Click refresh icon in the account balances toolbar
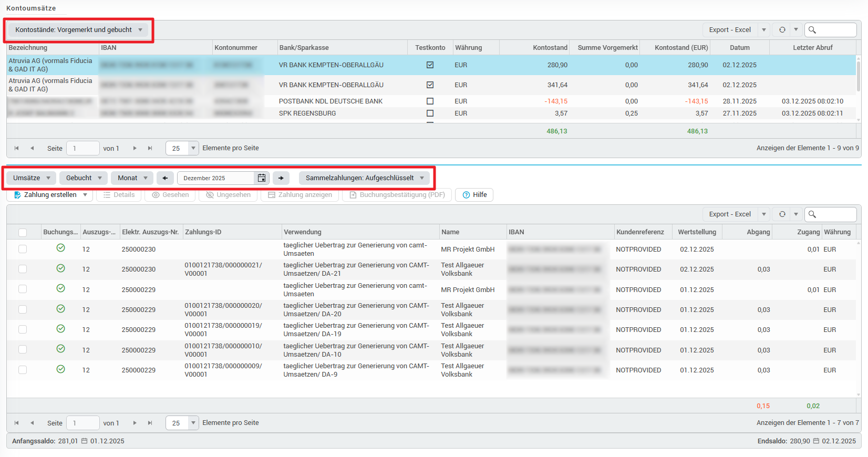The height and width of the screenshot is (457, 868). (782, 30)
